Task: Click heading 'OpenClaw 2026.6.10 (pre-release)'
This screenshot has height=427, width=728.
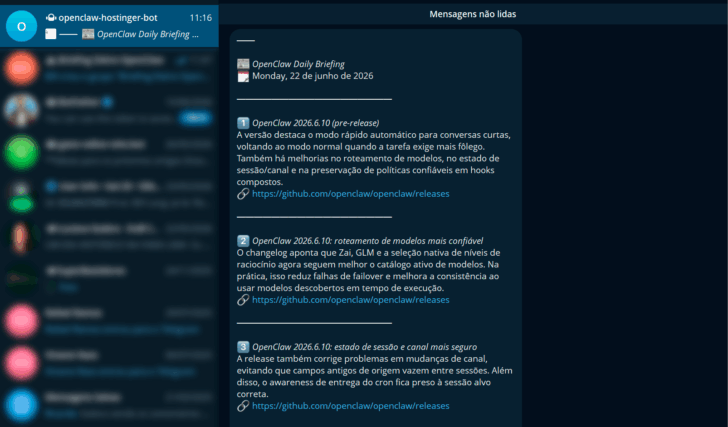Action: [x=316, y=123]
